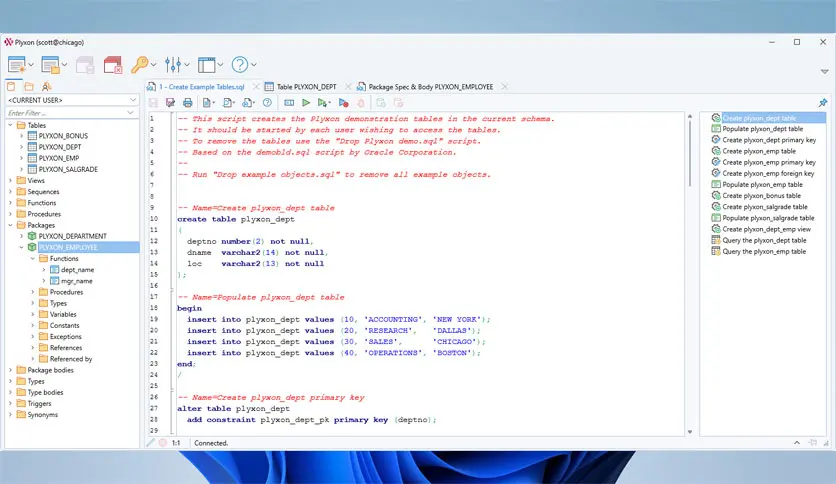Click the yellow key Logon icon

click(x=140, y=64)
